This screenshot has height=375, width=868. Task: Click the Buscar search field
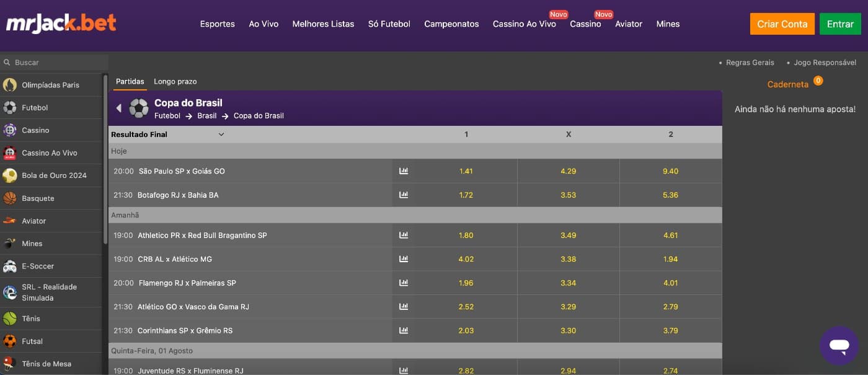56,63
